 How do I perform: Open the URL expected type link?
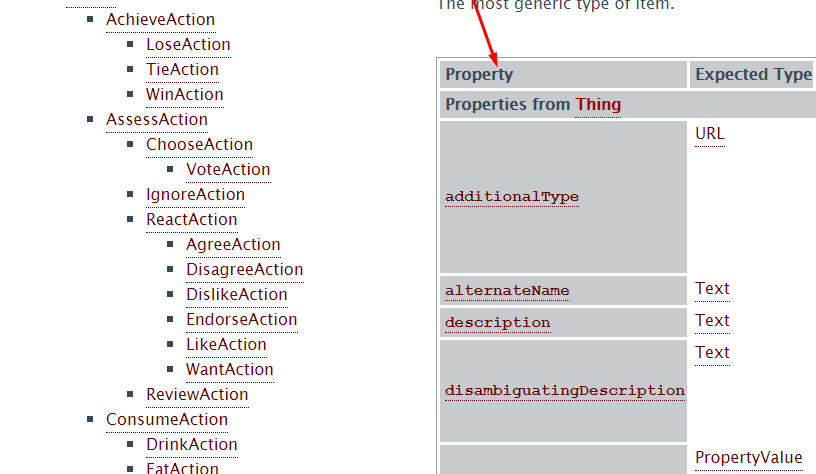(x=709, y=133)
